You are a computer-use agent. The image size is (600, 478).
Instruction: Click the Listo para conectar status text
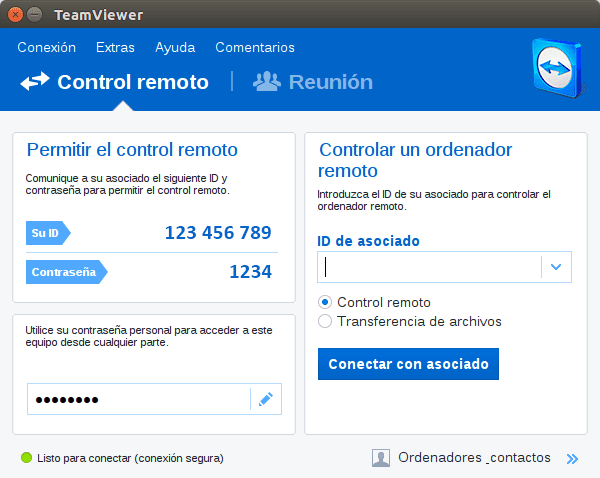[130, 458]
